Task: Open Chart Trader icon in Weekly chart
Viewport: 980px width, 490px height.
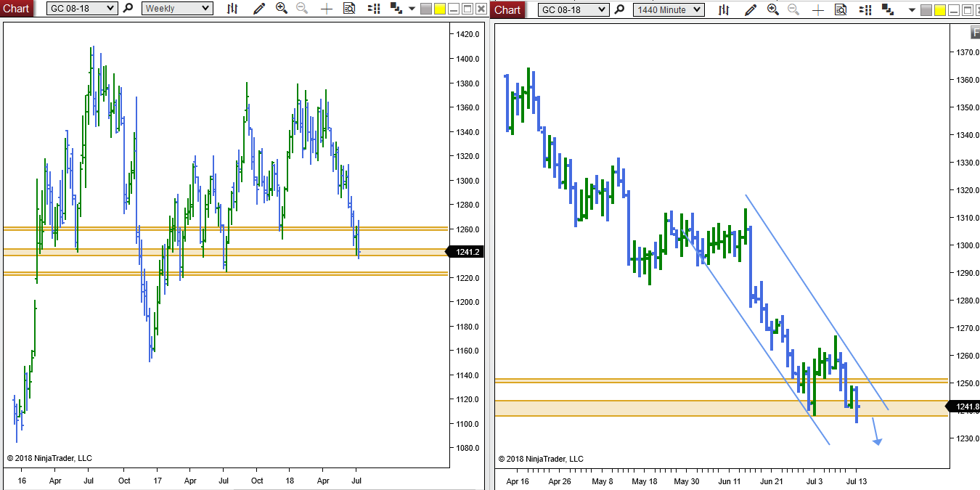Action: pyautogui.click(x=374, y=9)
